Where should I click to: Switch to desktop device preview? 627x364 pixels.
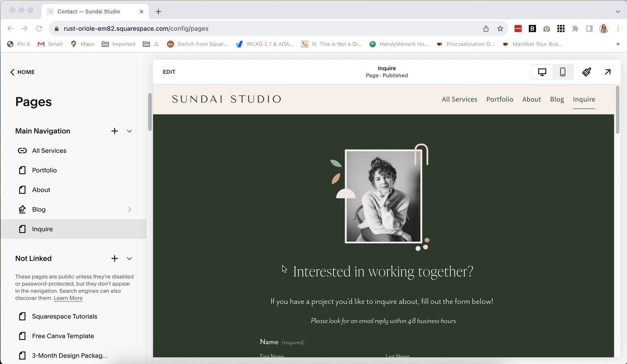[542, 72]
